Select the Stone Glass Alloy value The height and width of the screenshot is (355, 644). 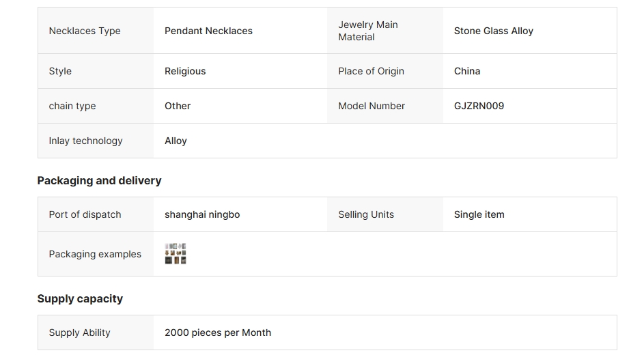point(493,31)
